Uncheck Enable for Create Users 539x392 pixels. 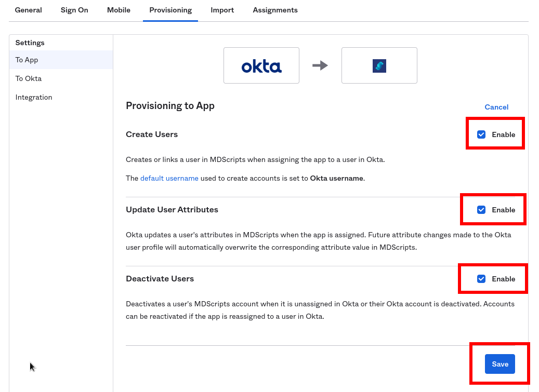(481, 134)
